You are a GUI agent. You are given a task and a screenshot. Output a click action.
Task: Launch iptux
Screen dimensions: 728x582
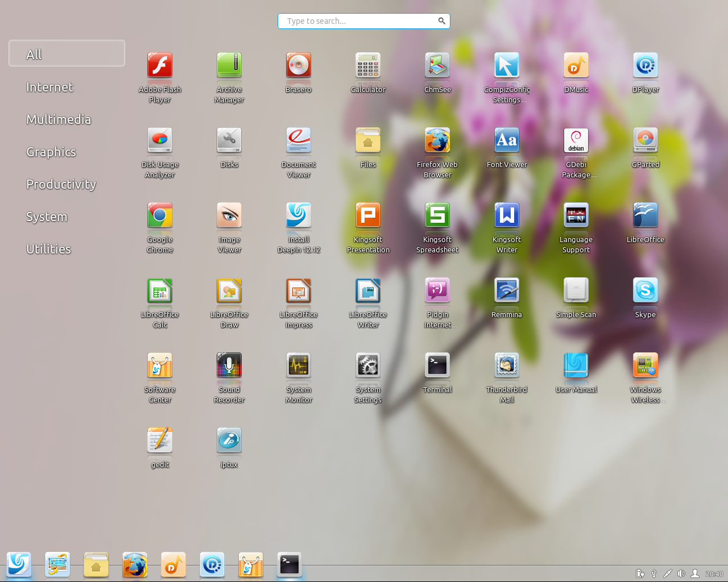click(x=229, y=440)
